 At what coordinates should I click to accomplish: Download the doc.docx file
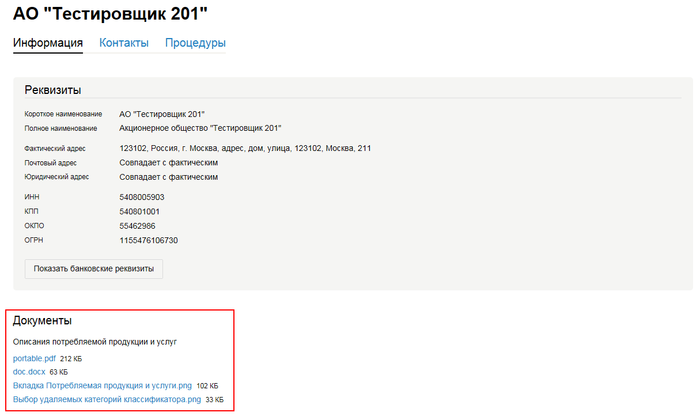tap(28, 371)
